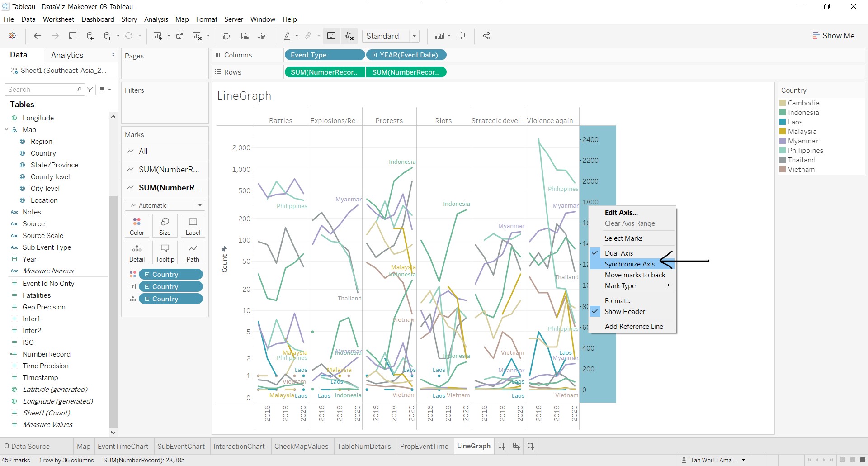The height and width of the screenshot is (466, 868).
Task: Click the Indonesia color swatch in legend
Action: [783, 113]
